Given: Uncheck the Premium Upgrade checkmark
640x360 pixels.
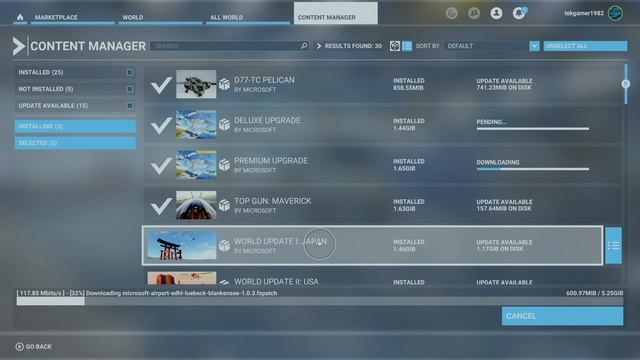Looking at the screenshot, I should click(x=161, y=165).
